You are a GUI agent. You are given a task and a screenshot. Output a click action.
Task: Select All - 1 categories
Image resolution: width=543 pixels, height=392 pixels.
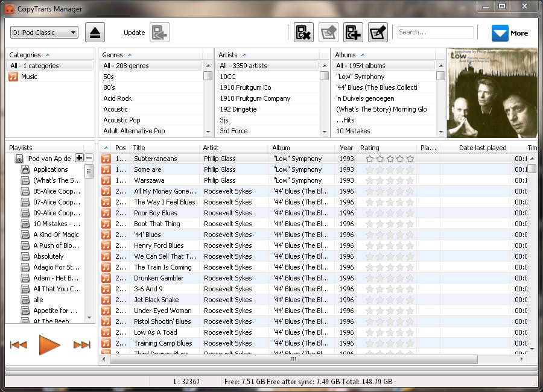point(50,66)
